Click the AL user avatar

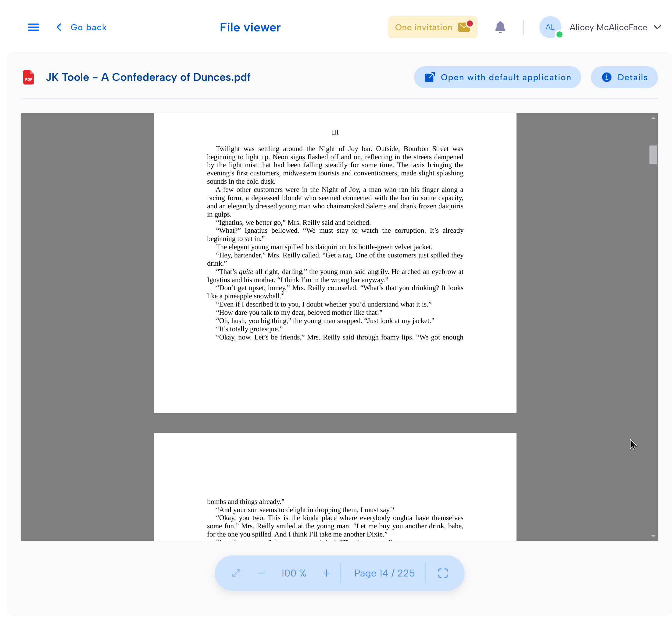pos(550,27)
